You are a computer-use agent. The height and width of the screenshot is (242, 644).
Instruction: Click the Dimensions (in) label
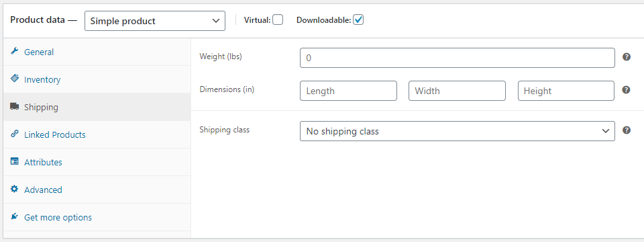pyautogui.click(x=227, y=89)
